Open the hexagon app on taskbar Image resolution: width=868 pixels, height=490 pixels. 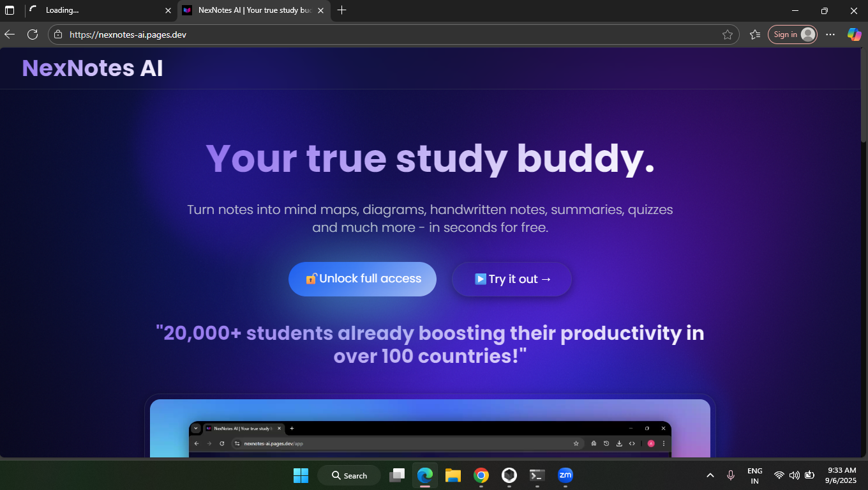(x=509, y=475)
